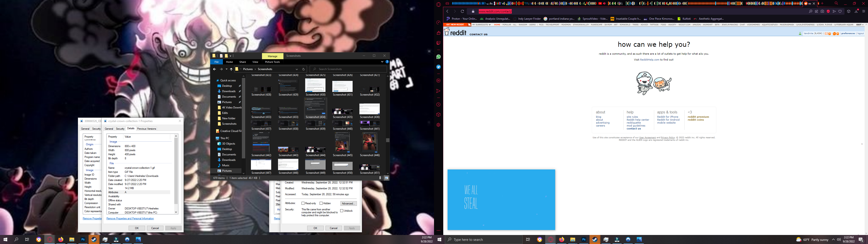
Task: Open the reddit chat bubble icon
Action: click(834, 34)
